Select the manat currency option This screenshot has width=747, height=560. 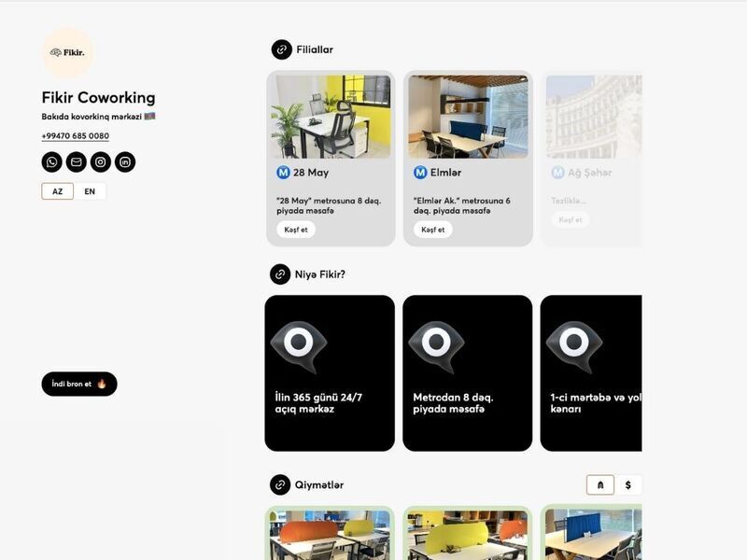(600, 484)
